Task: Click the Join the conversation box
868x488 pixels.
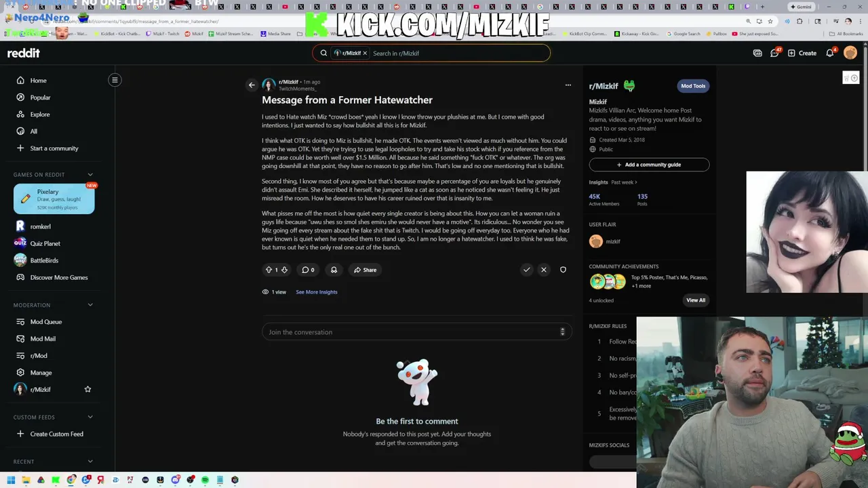Action: tap(417, 332)
